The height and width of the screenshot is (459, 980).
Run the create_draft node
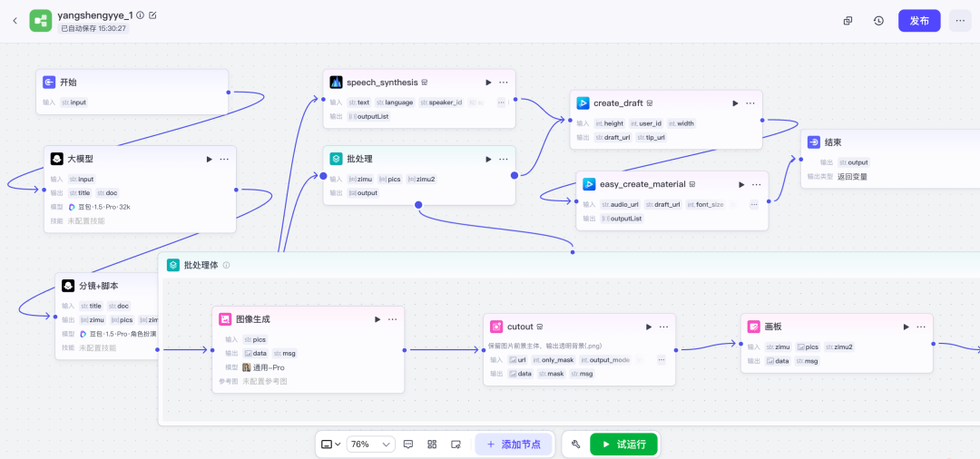[x=736, y=103]
